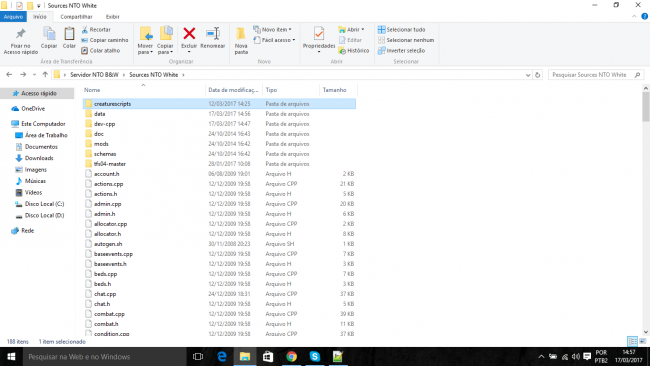Click Selecionar tudo
Screen dimensions: 650x366
(401, 30)
